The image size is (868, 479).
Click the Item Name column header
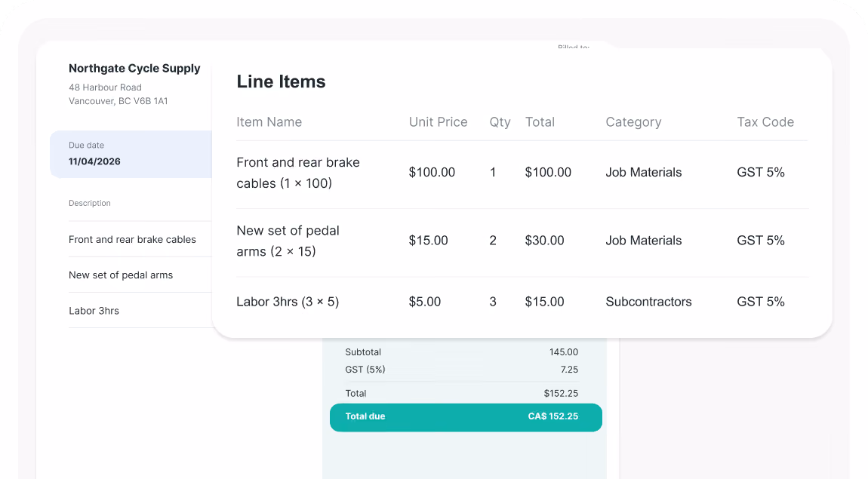pyautogui.click(x=269, y=122)
